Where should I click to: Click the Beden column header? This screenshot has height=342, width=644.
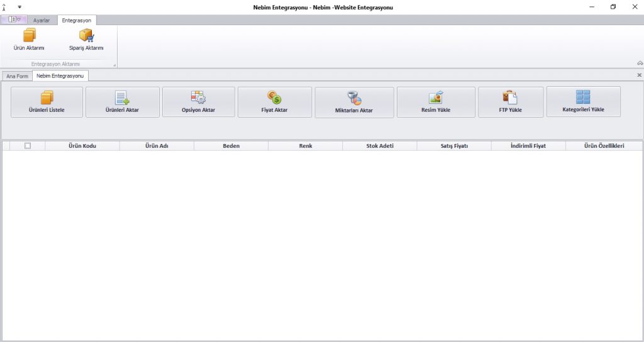tap(231, 146)
